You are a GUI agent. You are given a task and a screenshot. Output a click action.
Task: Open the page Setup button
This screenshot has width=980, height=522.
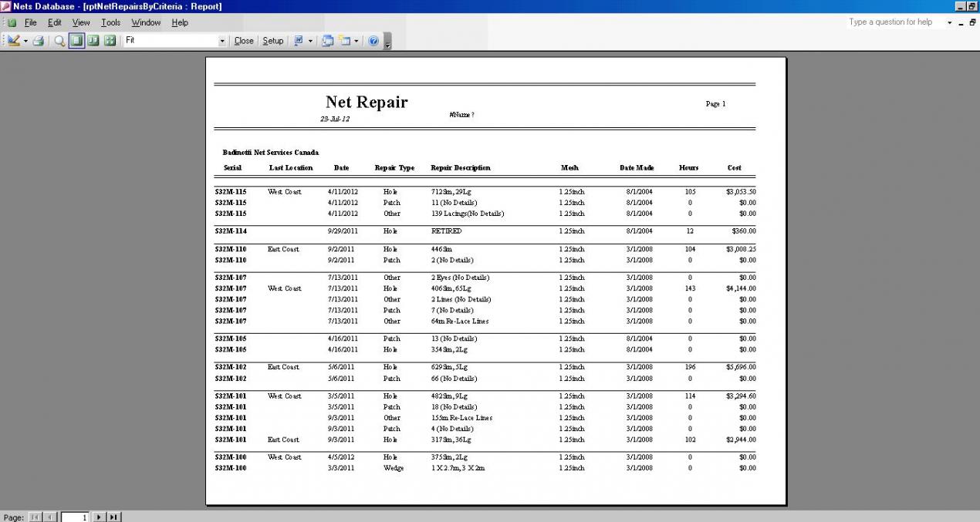click(x=273, y=41)
